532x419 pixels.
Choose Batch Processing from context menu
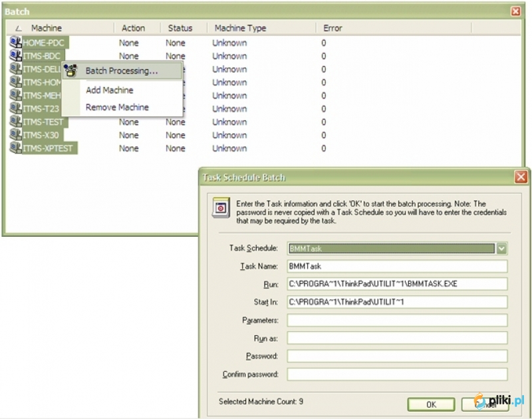(122, 70)
